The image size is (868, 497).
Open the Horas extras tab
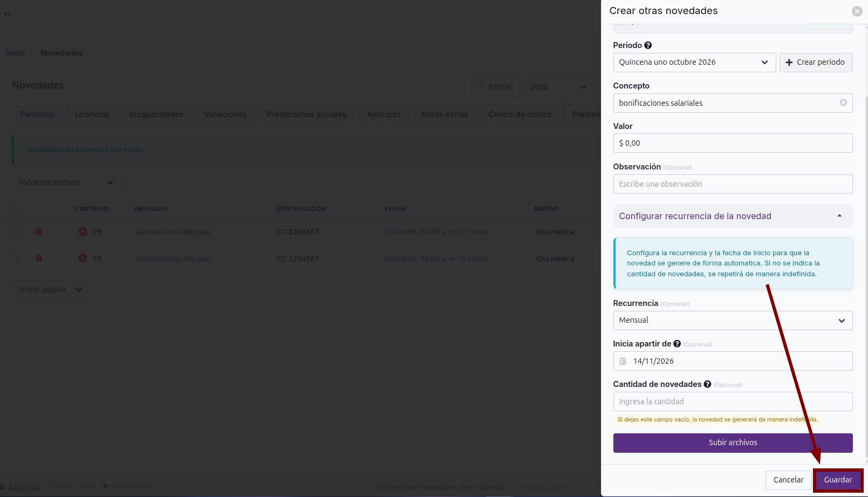pyautogui.click(x=445, y=114)
